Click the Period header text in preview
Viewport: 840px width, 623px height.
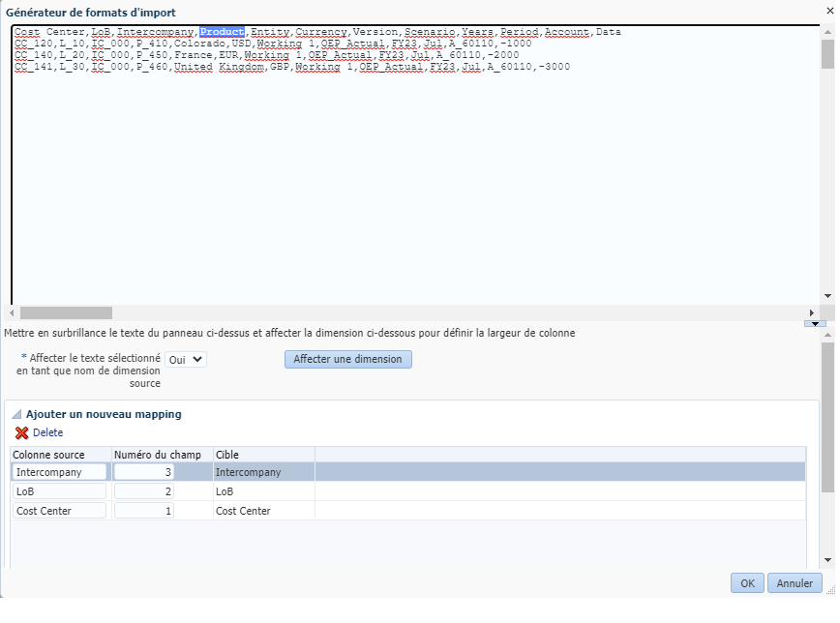[x=519, y=32]
